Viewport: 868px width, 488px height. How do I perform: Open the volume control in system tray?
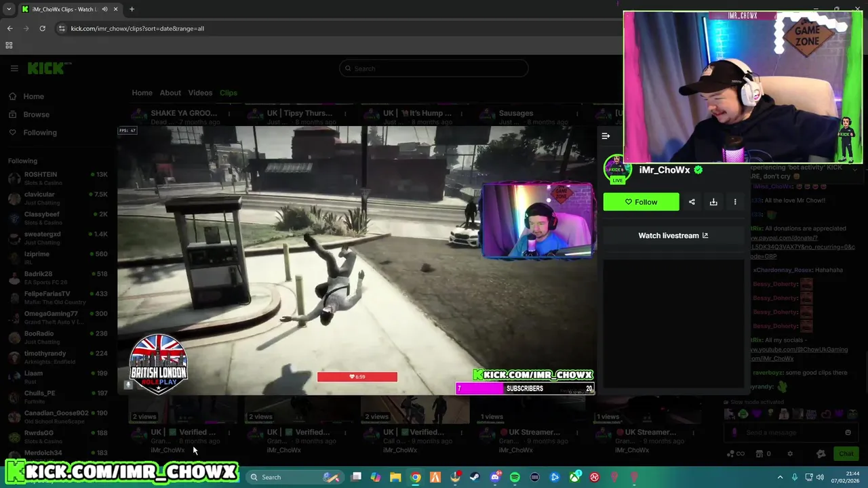820,477
